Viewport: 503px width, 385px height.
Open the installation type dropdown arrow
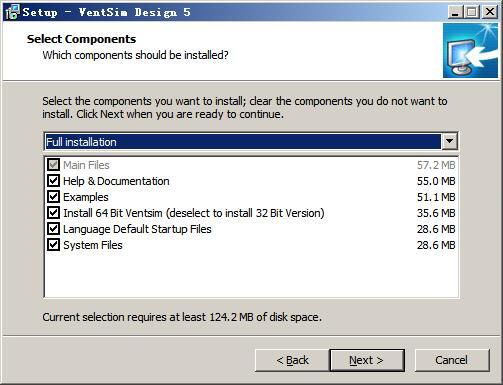click(x=449, y=141)
